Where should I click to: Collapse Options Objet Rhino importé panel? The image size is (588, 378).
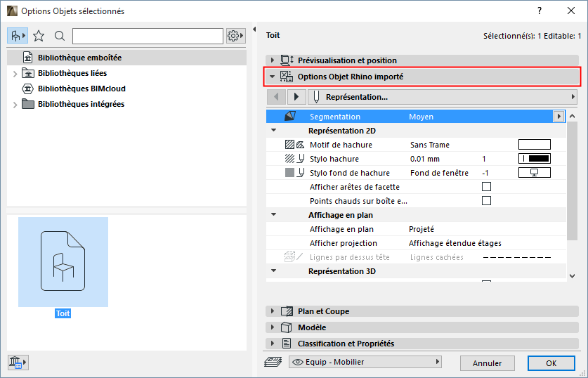pyautogui.click(x=273, y=77)
